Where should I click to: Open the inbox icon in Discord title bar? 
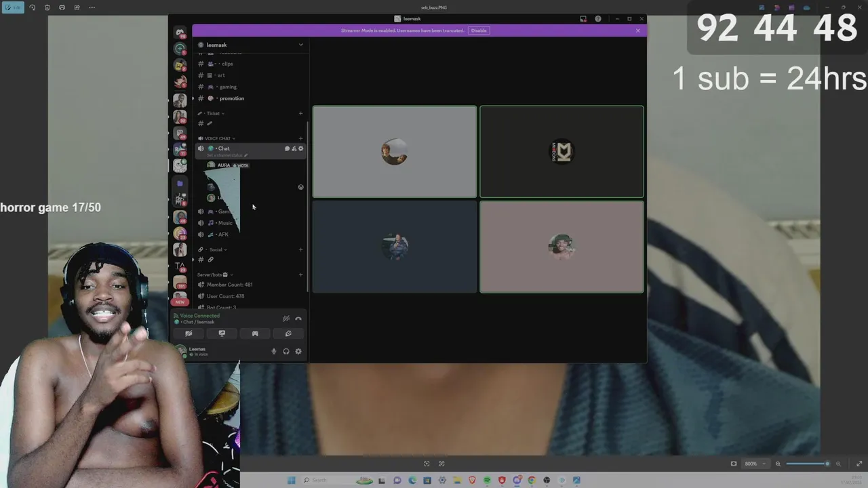click(x=583, y=19)
